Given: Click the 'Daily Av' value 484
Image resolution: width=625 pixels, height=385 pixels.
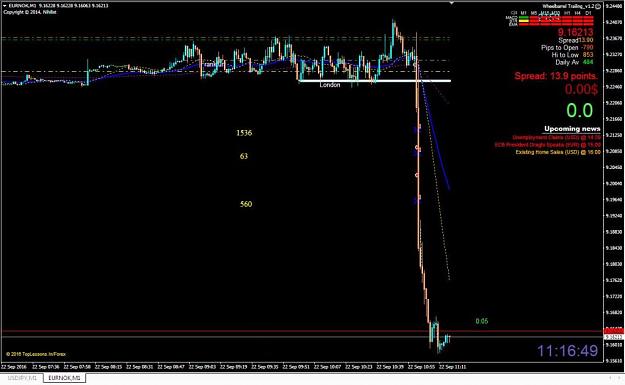Looking at the screenshot, I should pyautogui.click(x=588, y=62).
